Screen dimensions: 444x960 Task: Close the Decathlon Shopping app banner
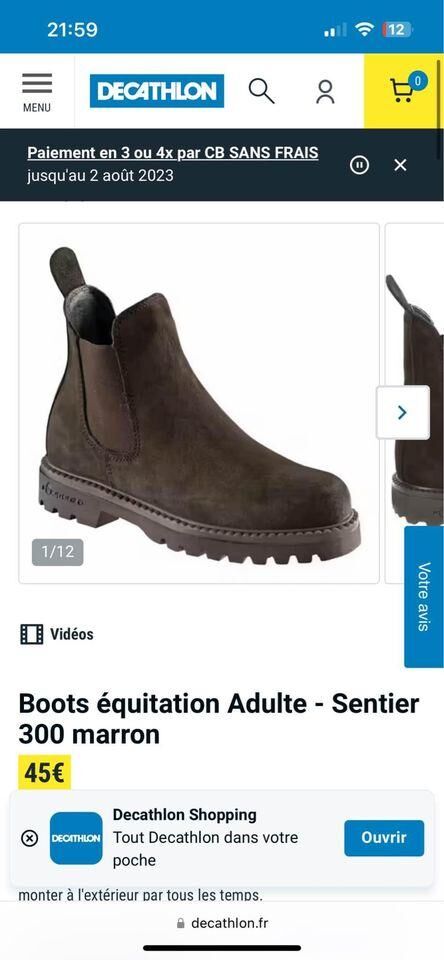click(29, 838)
